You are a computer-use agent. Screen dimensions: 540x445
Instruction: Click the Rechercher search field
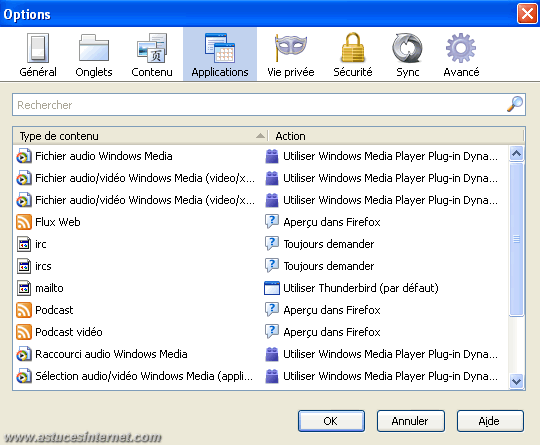(269, 104)
